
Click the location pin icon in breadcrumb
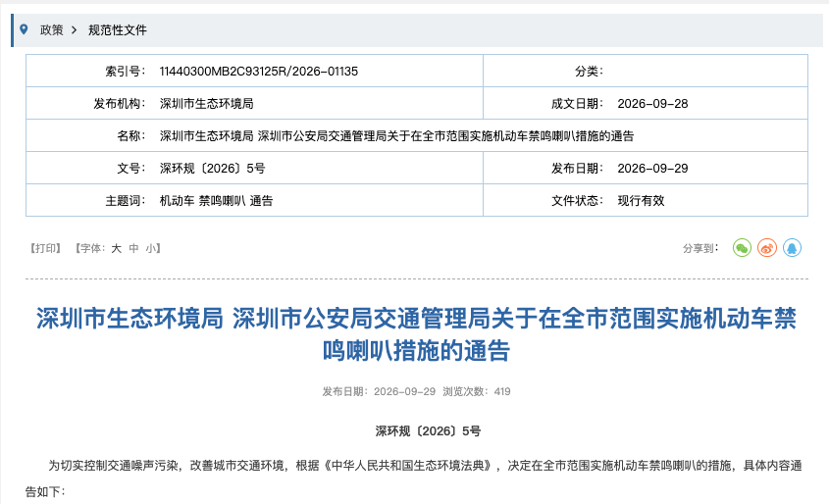pos(24,29)
